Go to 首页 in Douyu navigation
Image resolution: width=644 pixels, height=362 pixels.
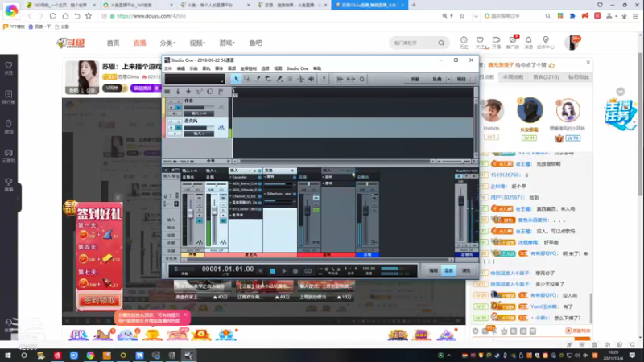(113, 43)
